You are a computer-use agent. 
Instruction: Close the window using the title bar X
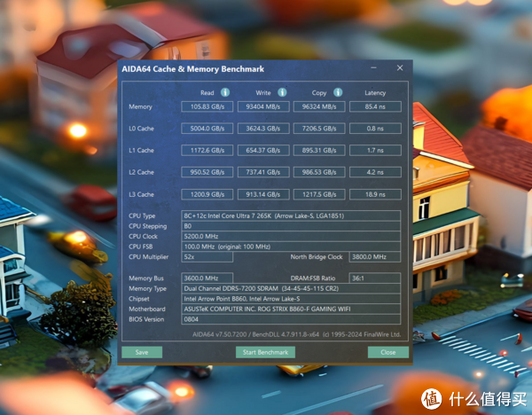400,67
